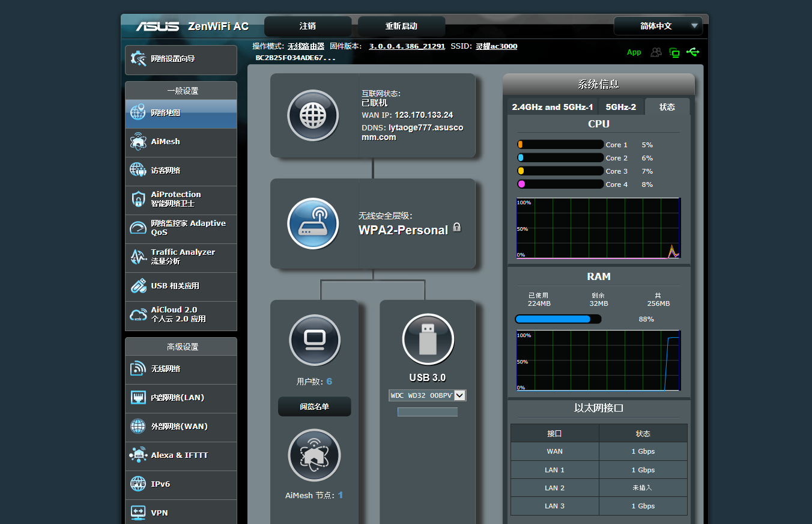Click the RAM usage history graph
812x524 pixels.
(598, 361)
